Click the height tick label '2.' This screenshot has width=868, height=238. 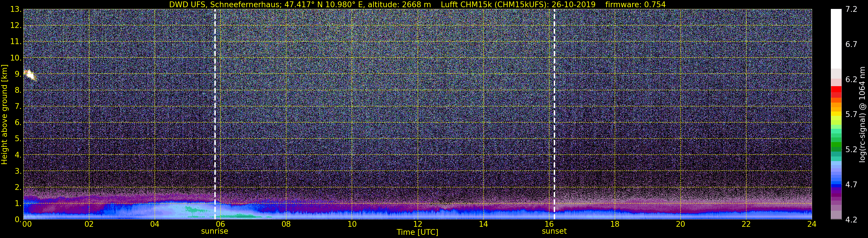(18, 188)
